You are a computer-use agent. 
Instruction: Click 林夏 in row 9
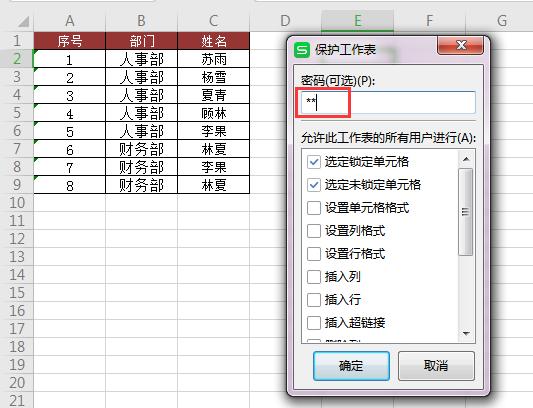(213, 185)
